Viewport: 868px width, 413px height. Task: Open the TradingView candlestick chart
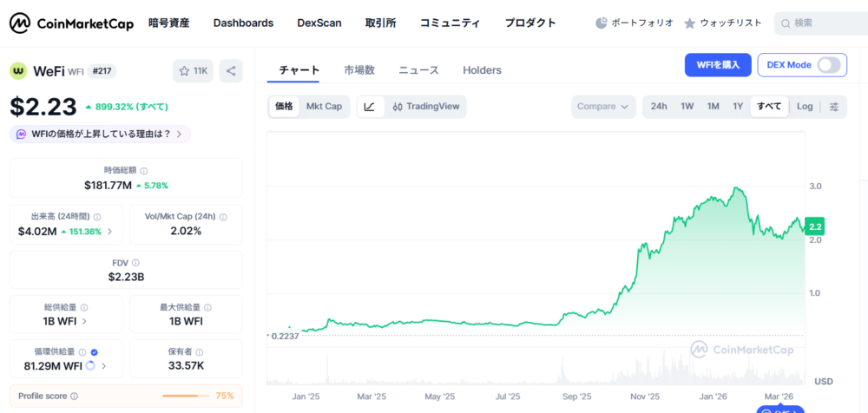(425, 107)
